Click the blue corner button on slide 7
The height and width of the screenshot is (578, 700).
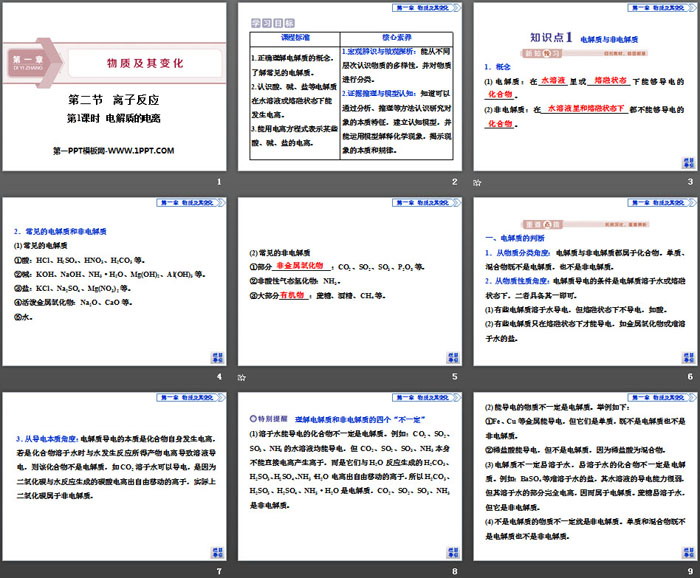(x=217, y=552)
